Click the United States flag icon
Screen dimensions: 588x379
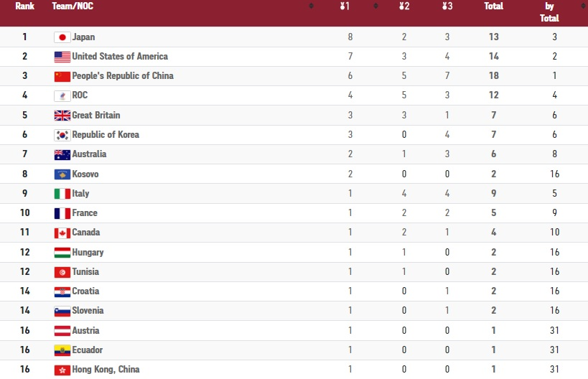(x=62, y=57)
